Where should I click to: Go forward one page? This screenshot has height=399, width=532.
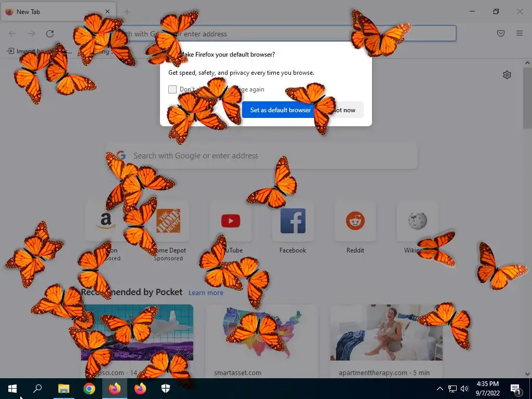pos(31,34)
